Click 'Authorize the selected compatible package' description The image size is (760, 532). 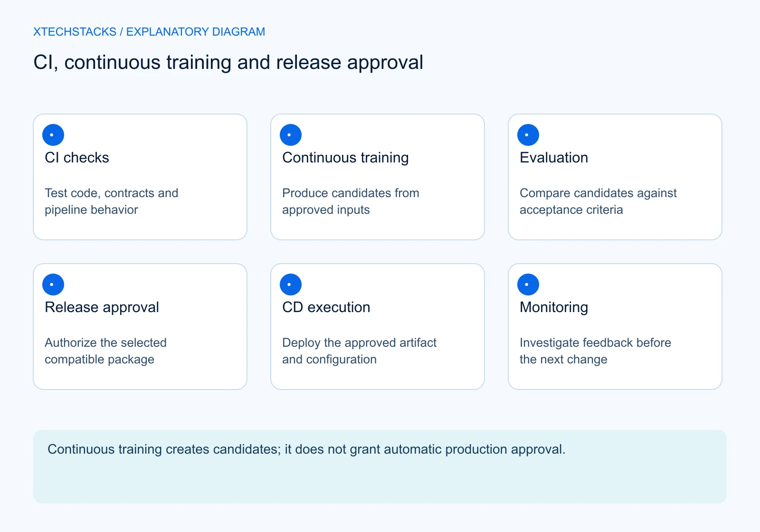point(105,351)
